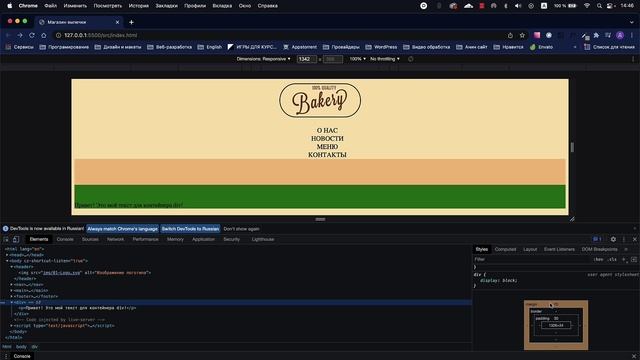Click the issues counter badge
This screenshot has height=360, width=640.
(x=597, y=239)
